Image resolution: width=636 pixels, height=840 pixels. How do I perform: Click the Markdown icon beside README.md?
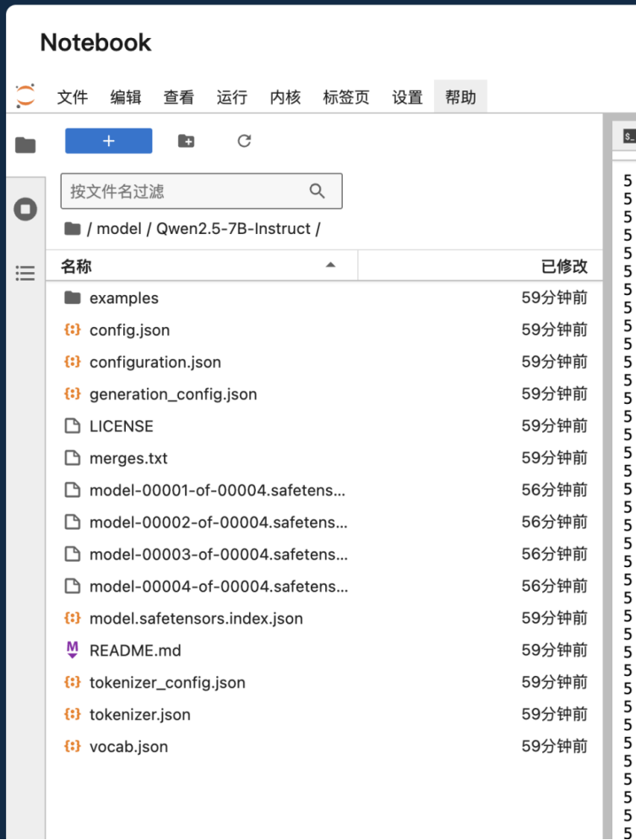pyautogui.click(x=73, y=650)
